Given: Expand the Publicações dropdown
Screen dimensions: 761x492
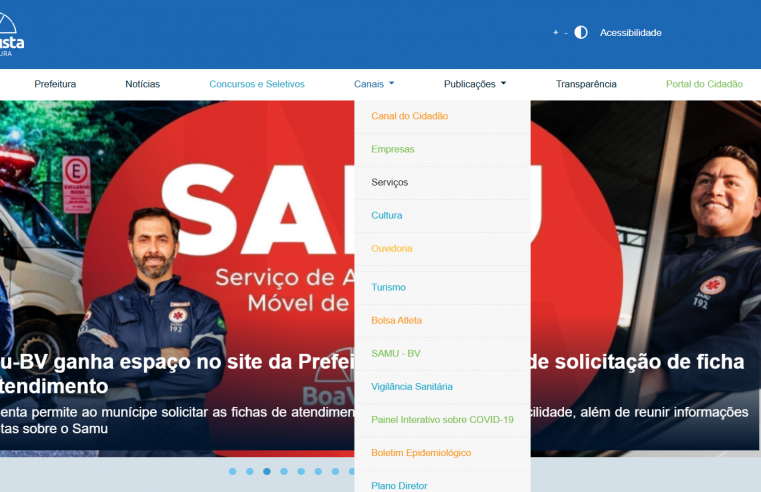Looking at the screenshot, I should click(475, 84).
